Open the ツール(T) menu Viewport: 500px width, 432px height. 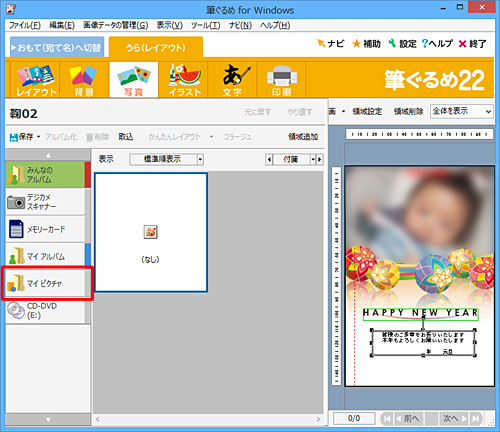206,25
